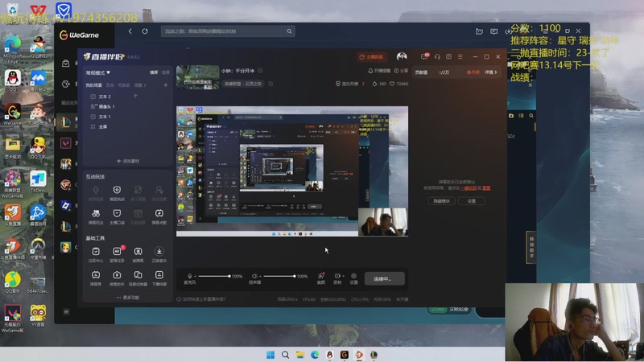Open the headset customer service icon
The image size is (644, 362).
[x=437, y=56]
